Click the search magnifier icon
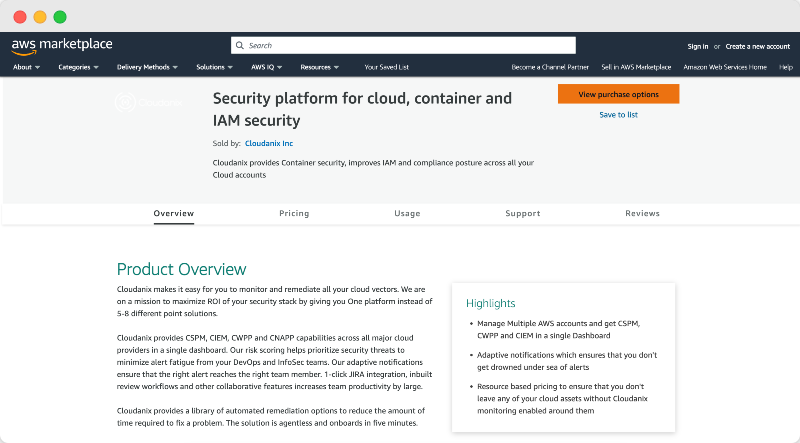This screenshot has width=800, height=443. (x=240, y=45)
